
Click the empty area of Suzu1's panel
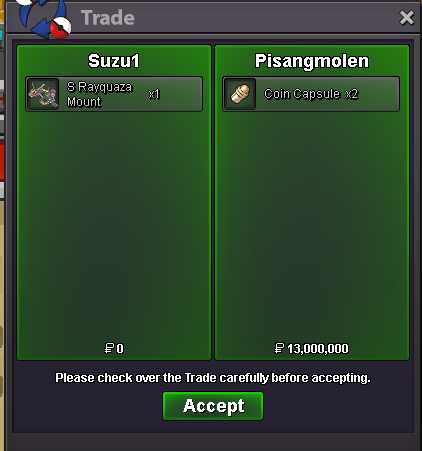(x=114, y=223)
